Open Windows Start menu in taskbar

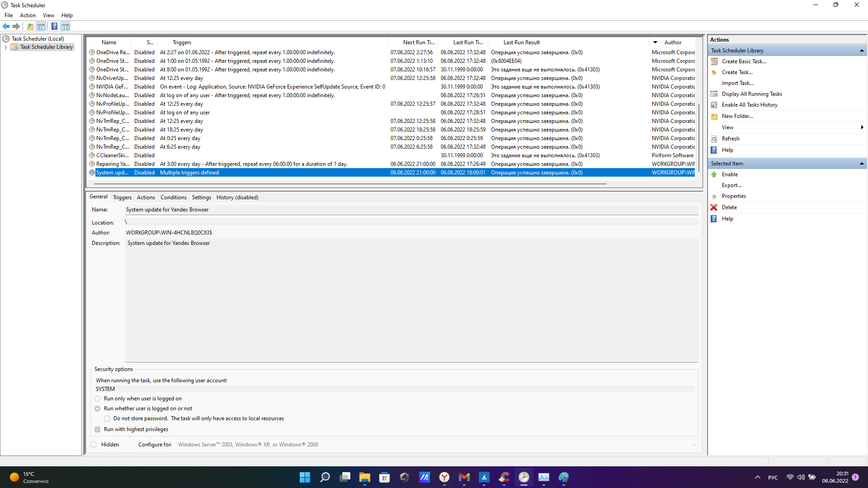click(x=305, y=477)
